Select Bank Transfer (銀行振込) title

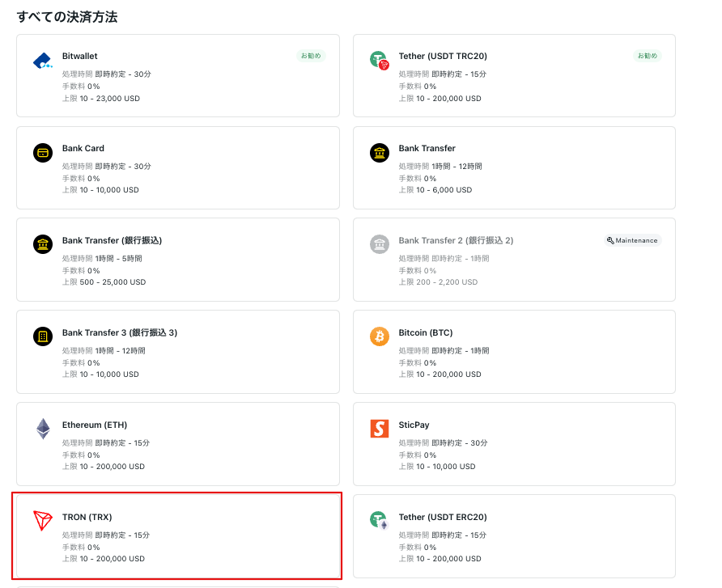pos(112,241)
